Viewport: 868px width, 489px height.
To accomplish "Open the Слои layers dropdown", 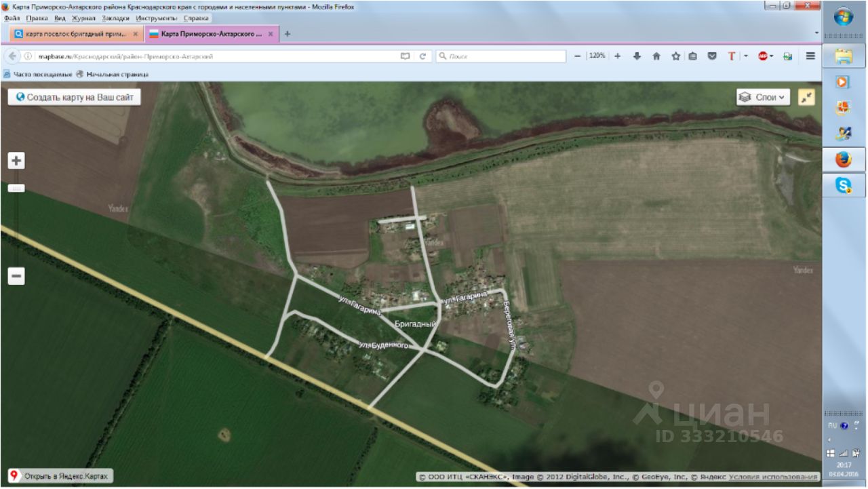I will pos(764,97).
